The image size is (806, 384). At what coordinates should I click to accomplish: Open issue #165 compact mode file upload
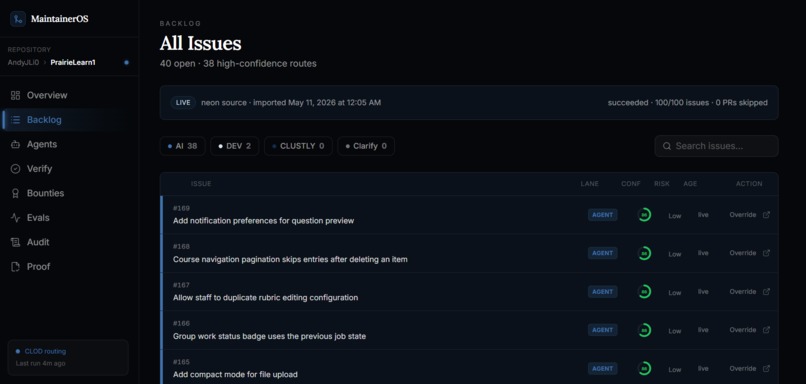(x=235, y=375)
